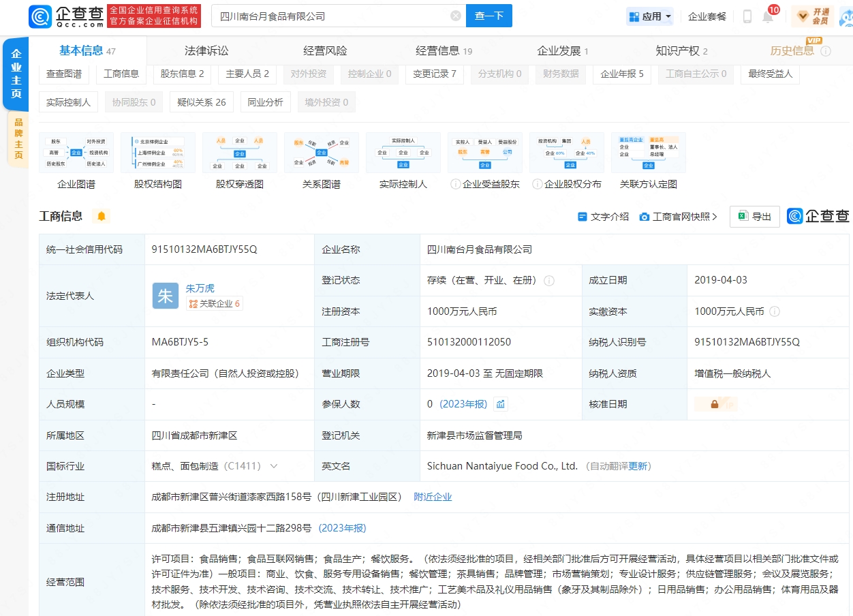Jump to 企业年报 5 section
Screen dimensions: 853x616
[622, 74]
